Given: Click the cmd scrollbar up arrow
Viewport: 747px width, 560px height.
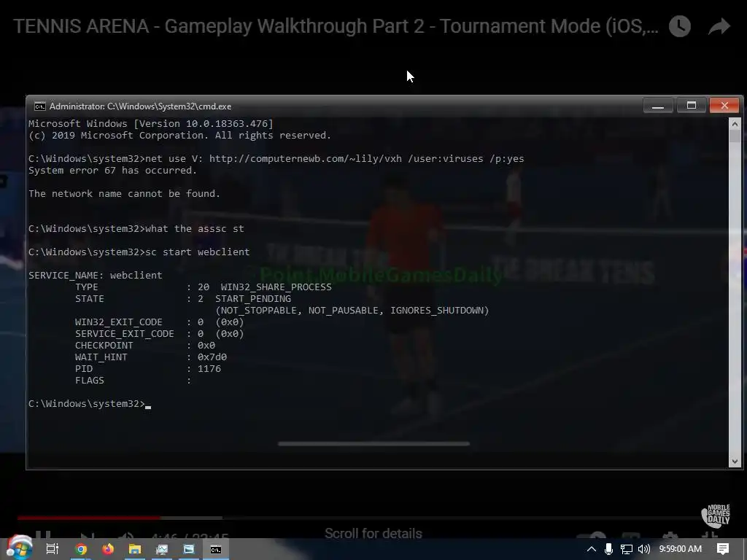Looking at the screenshot, I should point(735,124).
